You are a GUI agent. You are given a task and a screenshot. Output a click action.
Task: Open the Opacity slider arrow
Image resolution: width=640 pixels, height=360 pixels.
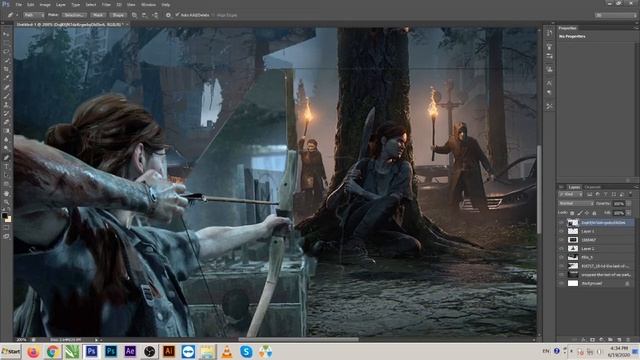coord(629,203)
